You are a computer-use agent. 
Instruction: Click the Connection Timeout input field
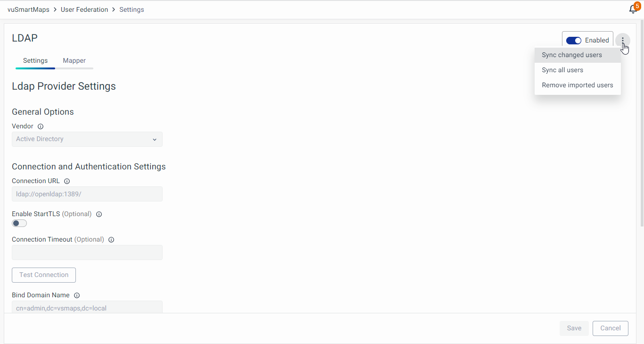(87, 252)
